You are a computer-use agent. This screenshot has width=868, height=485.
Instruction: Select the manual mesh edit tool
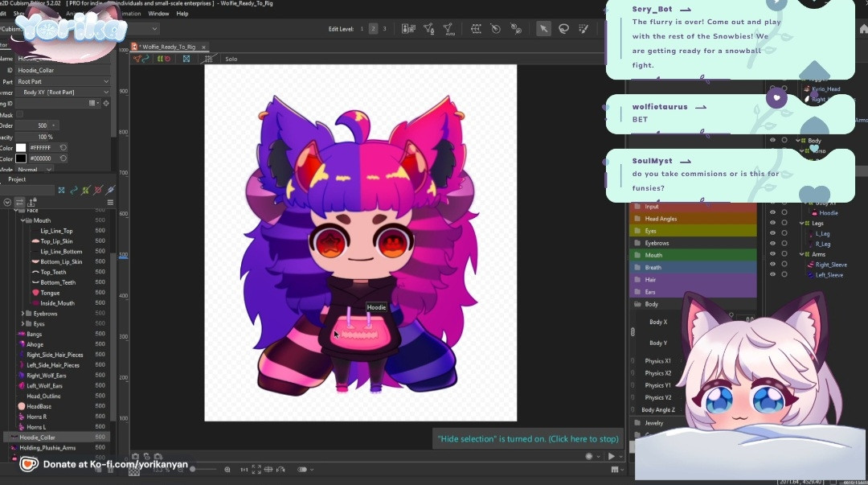pyautogui.click(x=428, y=29)
